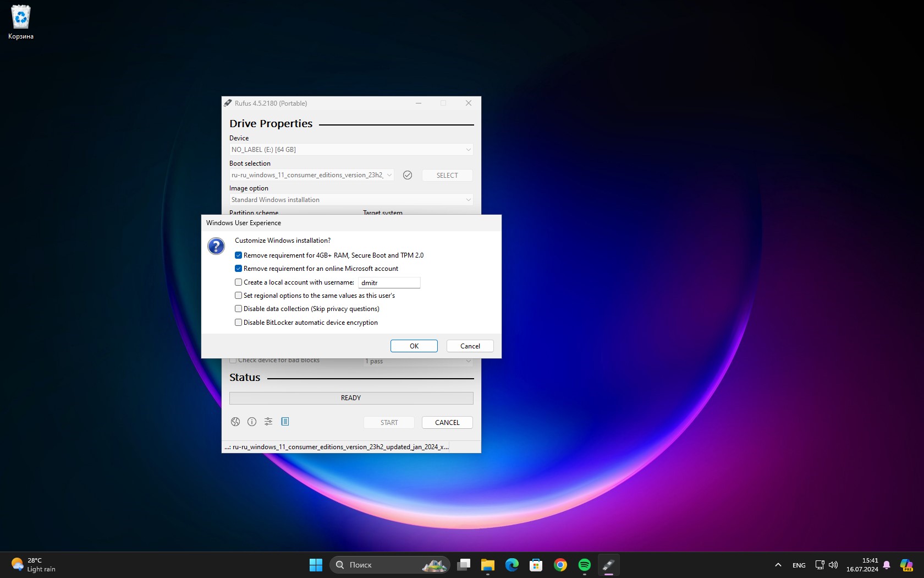The height and width of the screenshot is (578, 924).
Task: Switch ENG input language in tray
Action: tap(799, 565)
